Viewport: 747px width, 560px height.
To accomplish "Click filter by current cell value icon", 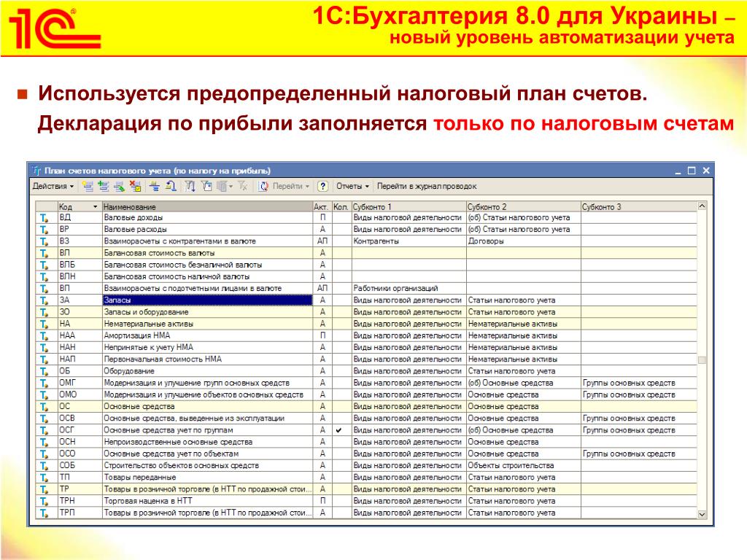I will point(206,186).
